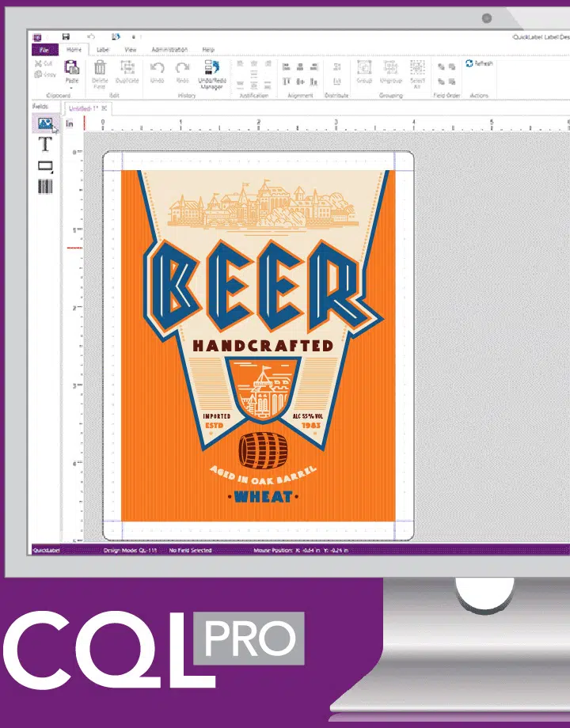570x728 pixels.
Task: Select the Text field tool
Action: [x=45, y=144]
